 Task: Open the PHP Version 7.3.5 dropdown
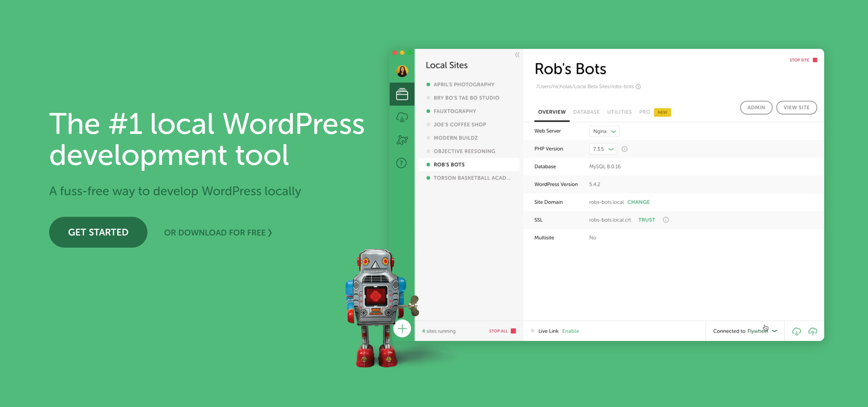pos(603,149)
